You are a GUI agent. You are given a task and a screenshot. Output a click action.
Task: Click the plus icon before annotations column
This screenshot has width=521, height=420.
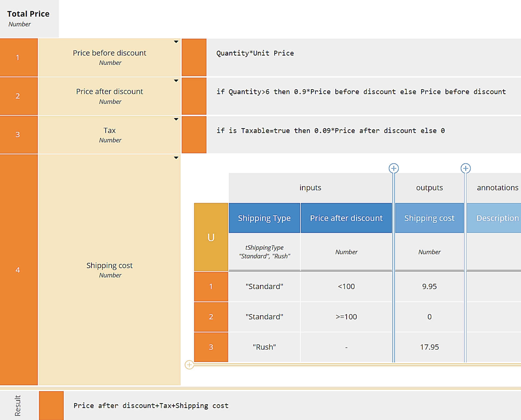coord(465,168)
